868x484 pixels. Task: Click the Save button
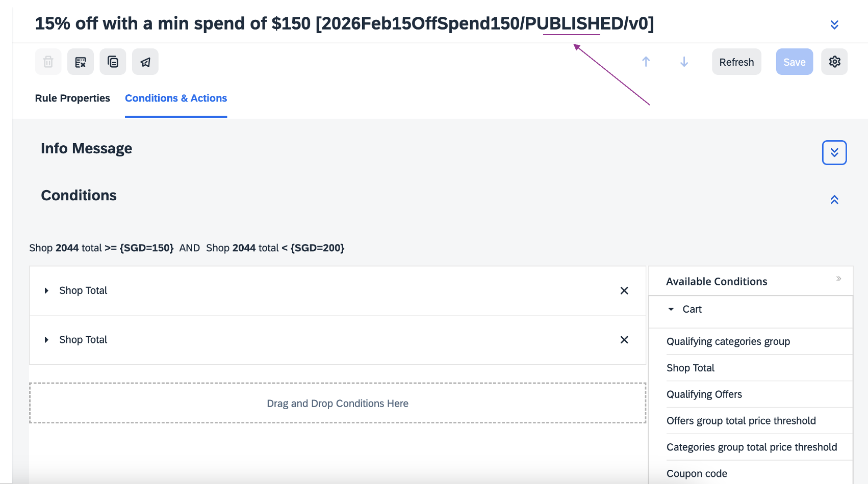[x=794, y=62]
